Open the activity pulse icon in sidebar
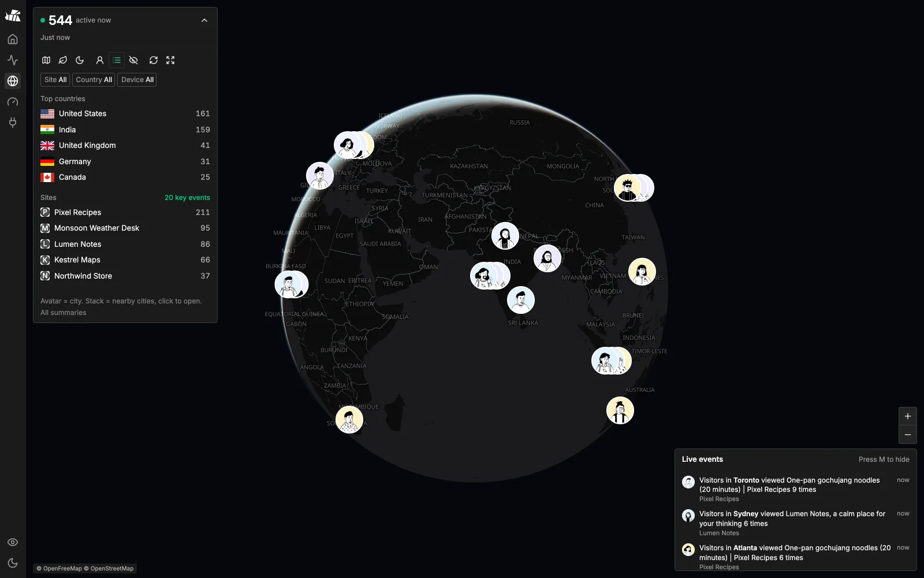 point(13,60)
